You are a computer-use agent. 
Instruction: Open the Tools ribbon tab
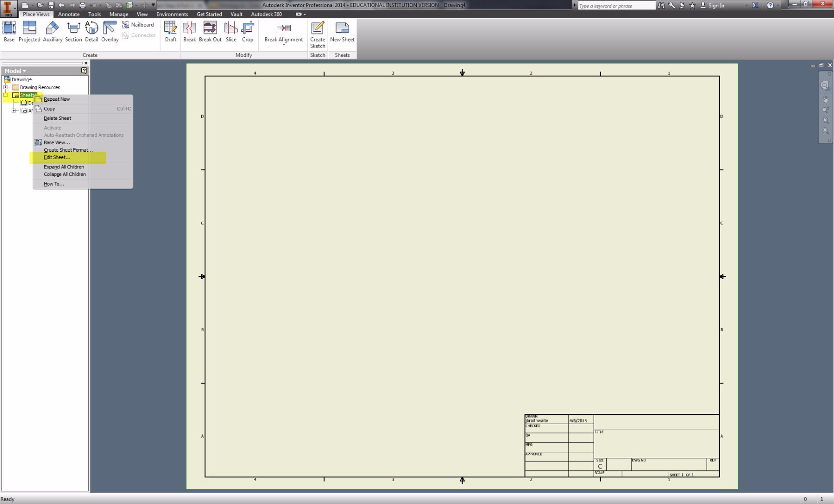coord(94,14)
